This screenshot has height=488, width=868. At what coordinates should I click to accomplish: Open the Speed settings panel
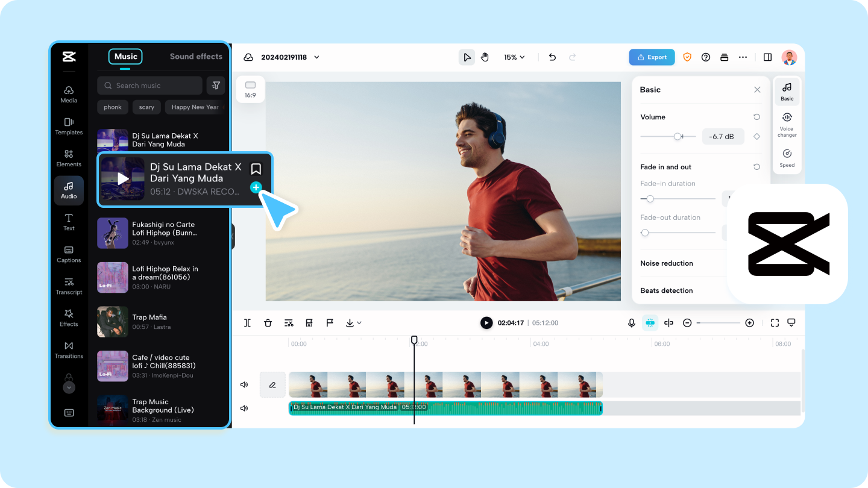787,157
